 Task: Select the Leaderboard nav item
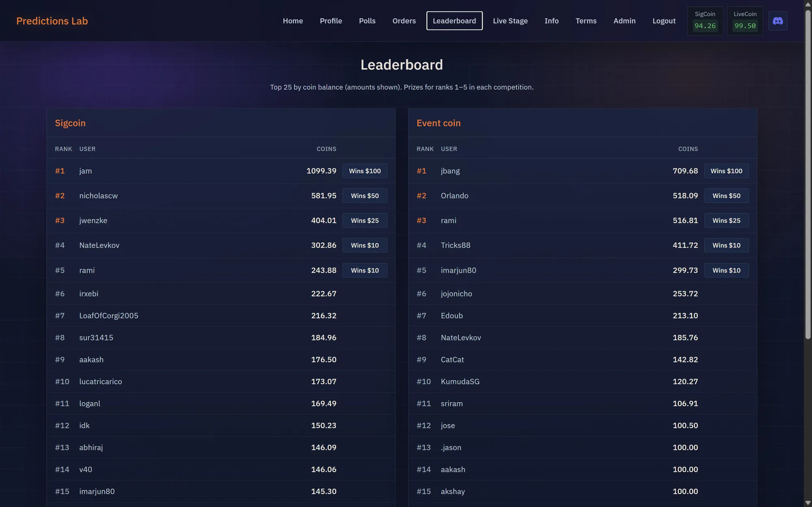click(x=454, y=21)
